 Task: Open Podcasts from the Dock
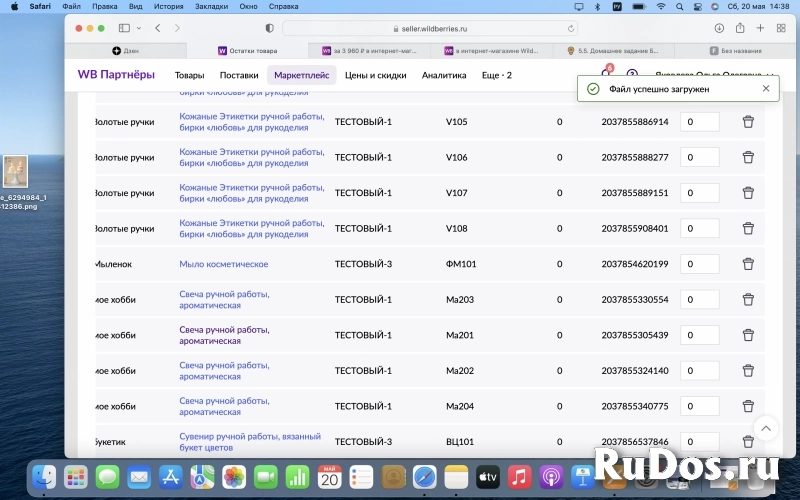[x=551, y=478]
